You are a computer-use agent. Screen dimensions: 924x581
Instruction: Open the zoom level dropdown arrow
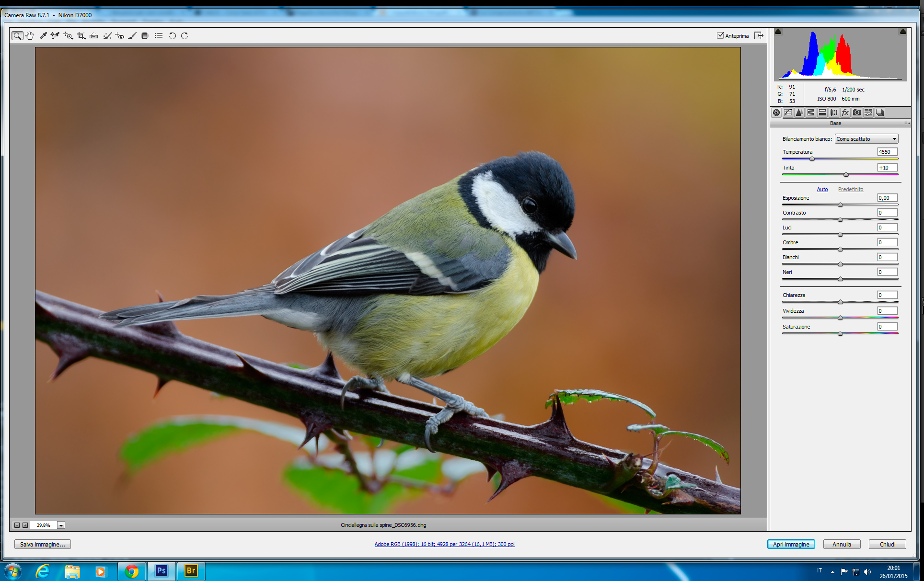[61, 525]
